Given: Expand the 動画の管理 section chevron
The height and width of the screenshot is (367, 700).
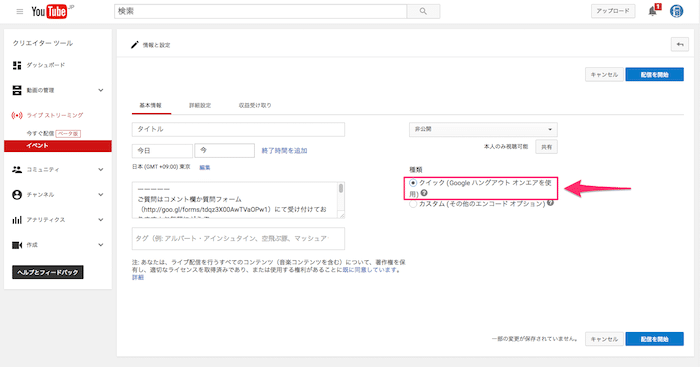Looking at the screenshot, I should click(101, 90).
